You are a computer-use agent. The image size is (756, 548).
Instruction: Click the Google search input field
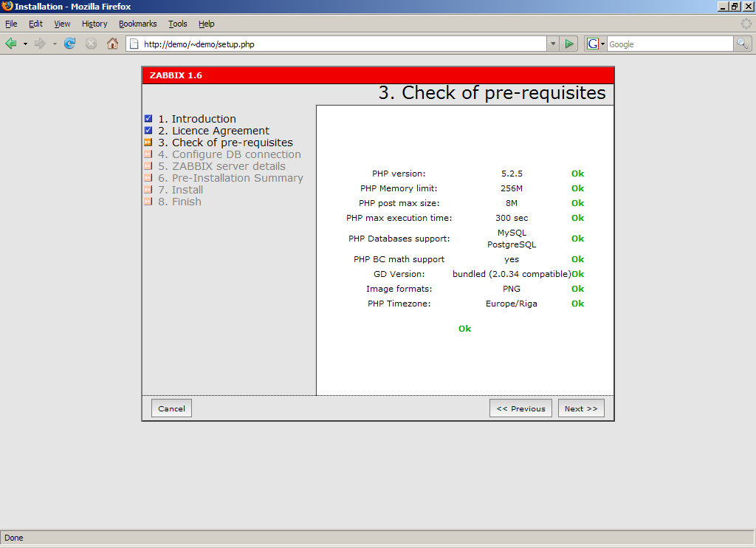coord(670,44)
